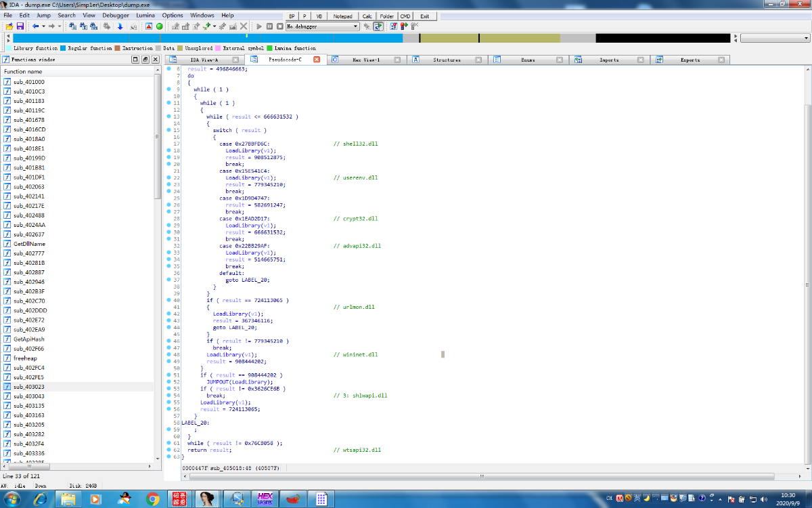Open the file explorer taskbar icon
The width and height of the screenshot is (812, 508).
click(68, 499)
